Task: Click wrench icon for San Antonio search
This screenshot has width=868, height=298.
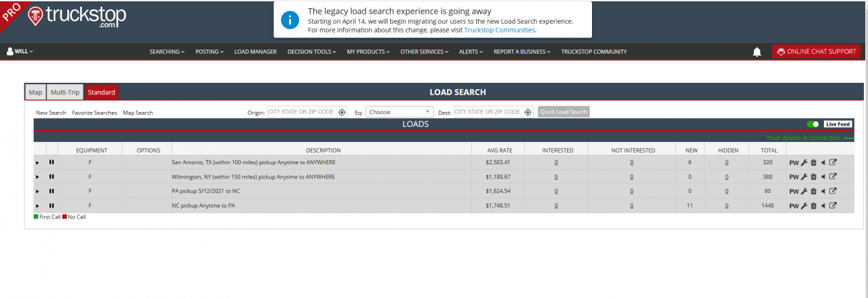Action: point(804,163)
